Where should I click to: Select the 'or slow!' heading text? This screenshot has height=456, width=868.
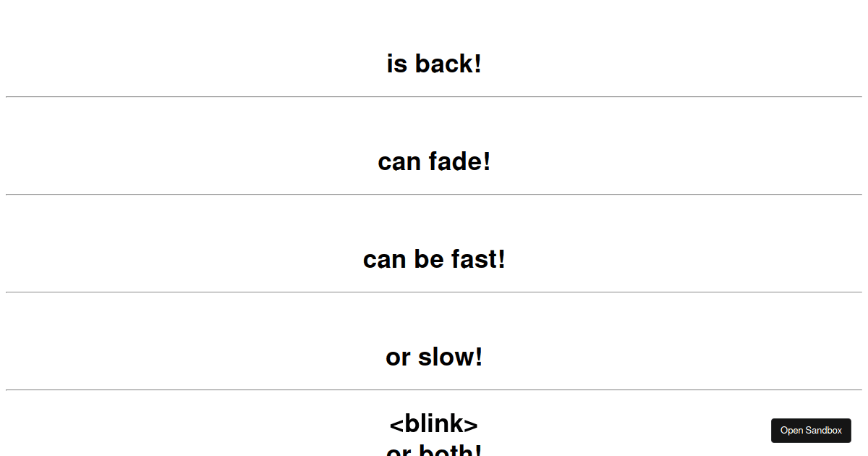tap(433, 357)
